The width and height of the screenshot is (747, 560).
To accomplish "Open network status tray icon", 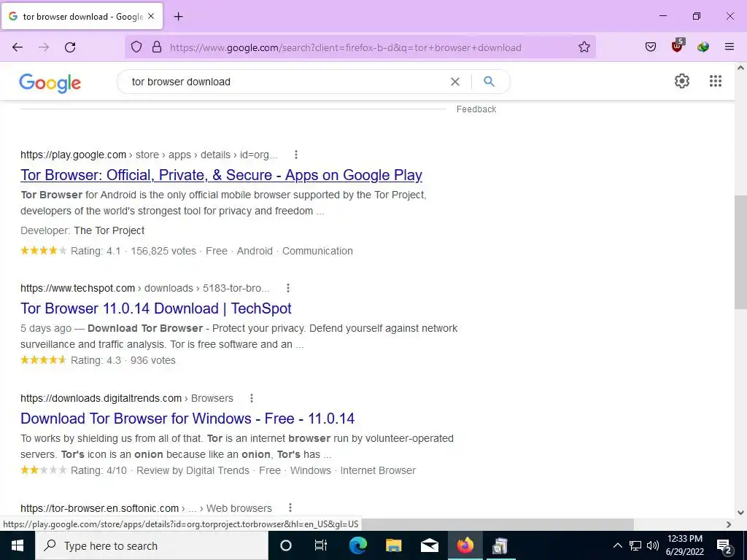I will coord(635,545).
